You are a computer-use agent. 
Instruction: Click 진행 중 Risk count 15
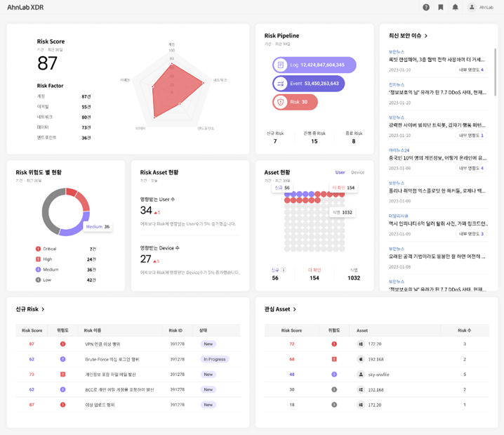314,141
